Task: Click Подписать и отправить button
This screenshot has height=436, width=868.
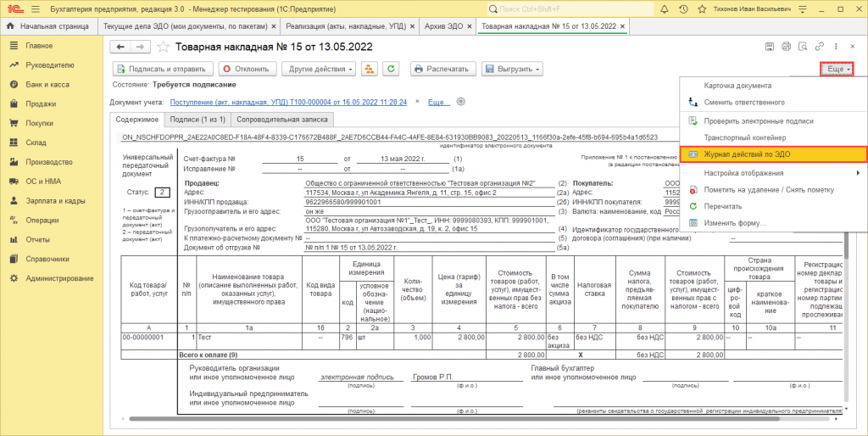Action: click(x=163, y=69)
